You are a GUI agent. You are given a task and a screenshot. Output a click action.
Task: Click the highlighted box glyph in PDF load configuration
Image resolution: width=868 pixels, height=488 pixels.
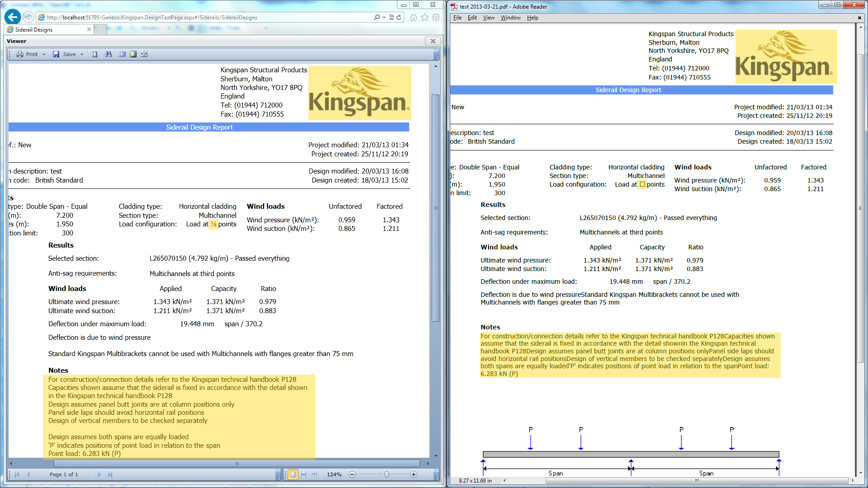642,184
